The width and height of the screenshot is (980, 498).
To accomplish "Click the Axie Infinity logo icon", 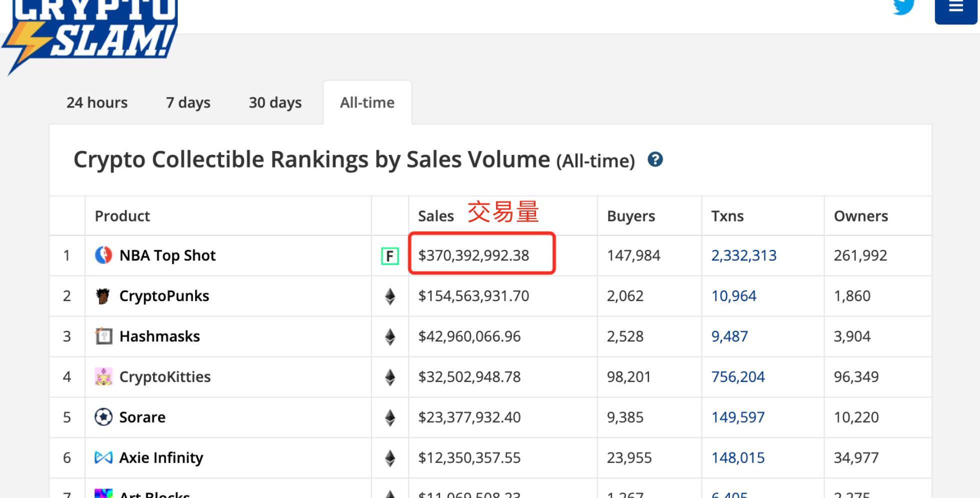I will tap(103, 457).
